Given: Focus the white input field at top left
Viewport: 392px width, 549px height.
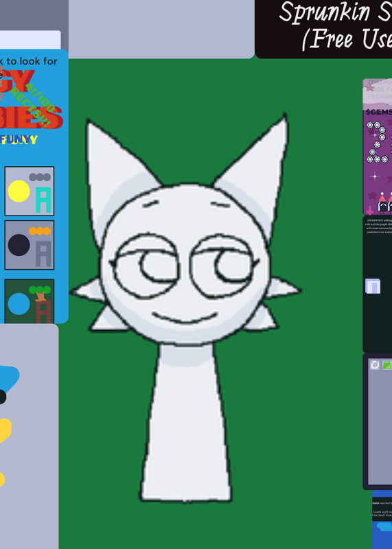Looking at the screenshot, I should pyautogui.click(x=30, y=40).
